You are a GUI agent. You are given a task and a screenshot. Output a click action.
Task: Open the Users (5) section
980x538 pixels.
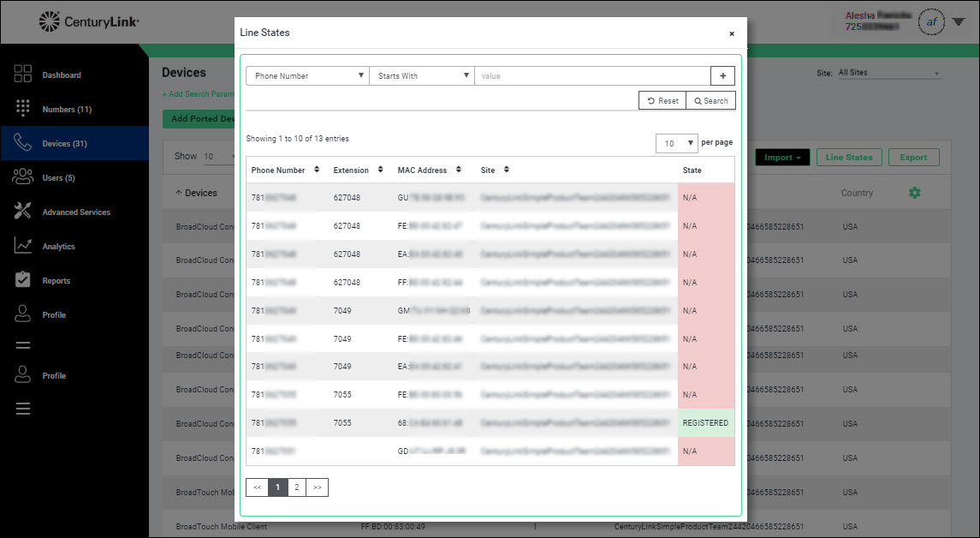[58, 178]
